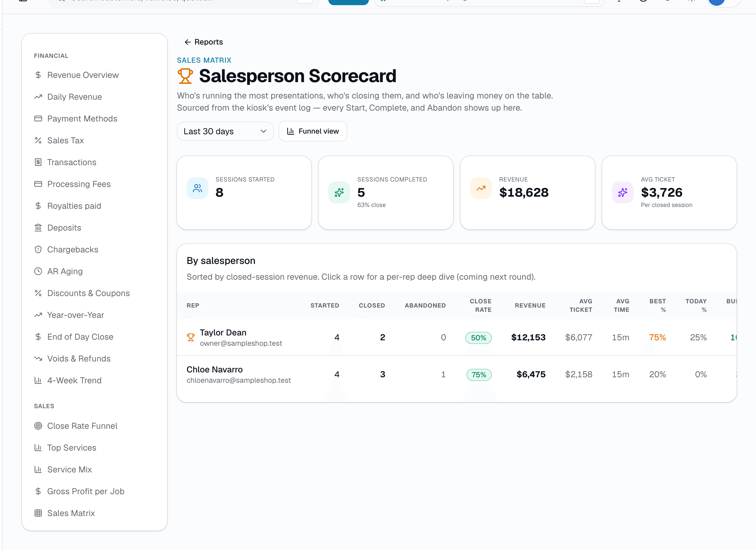
Task: Open the Taylor Dean row
Action: (456, 338)
